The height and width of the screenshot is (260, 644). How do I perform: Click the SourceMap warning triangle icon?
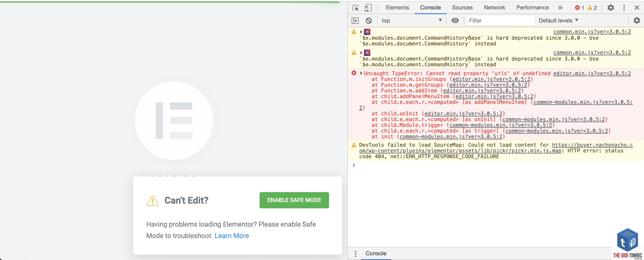click(x=354, y=145)
